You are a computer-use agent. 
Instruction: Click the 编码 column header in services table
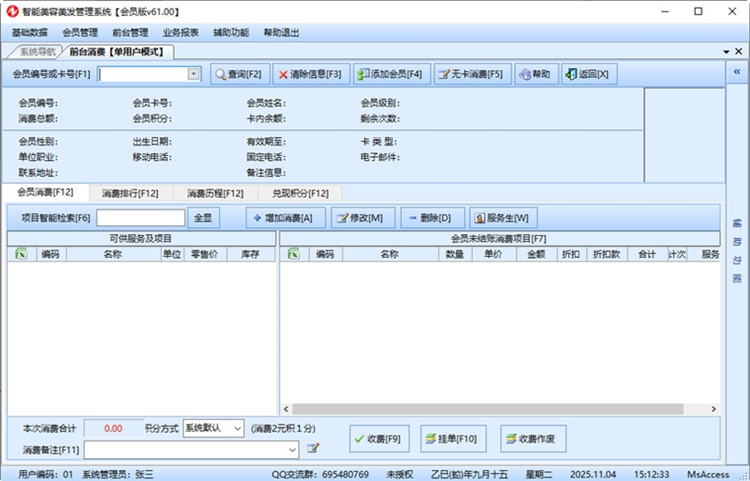tap(51, 254)
